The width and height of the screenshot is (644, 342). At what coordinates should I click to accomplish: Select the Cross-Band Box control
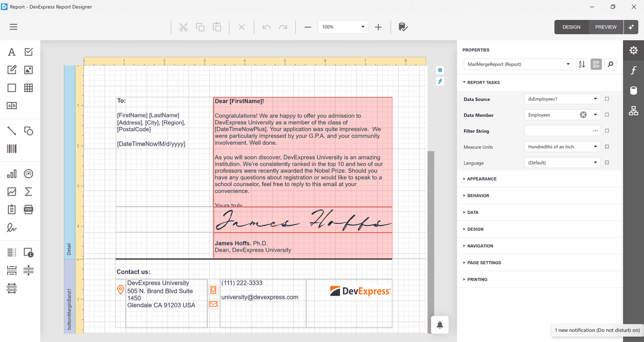(12, 289)
